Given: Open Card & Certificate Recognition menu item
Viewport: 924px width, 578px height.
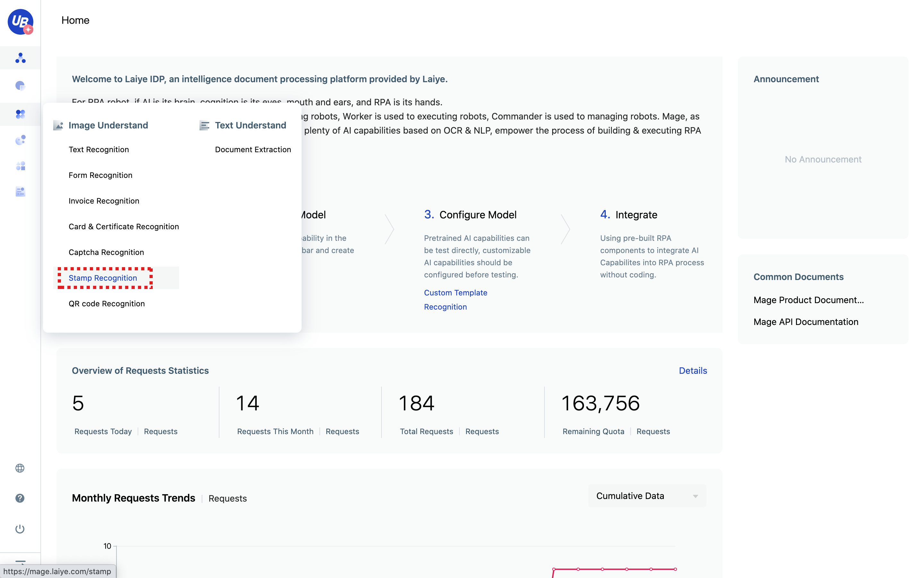Looking at the screenshot, I should tap(124, 226).
